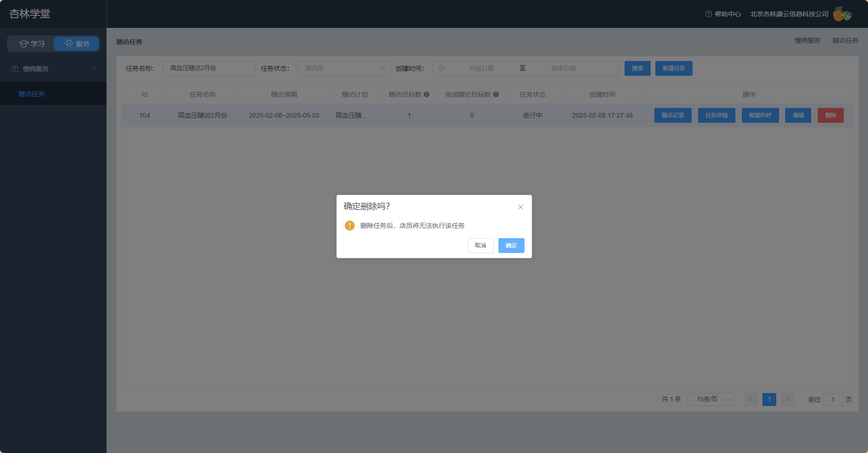The height and width of the screenshot is (453, 868).
Task: Switch to 服务 tab in sidebar
Action: 76,44
